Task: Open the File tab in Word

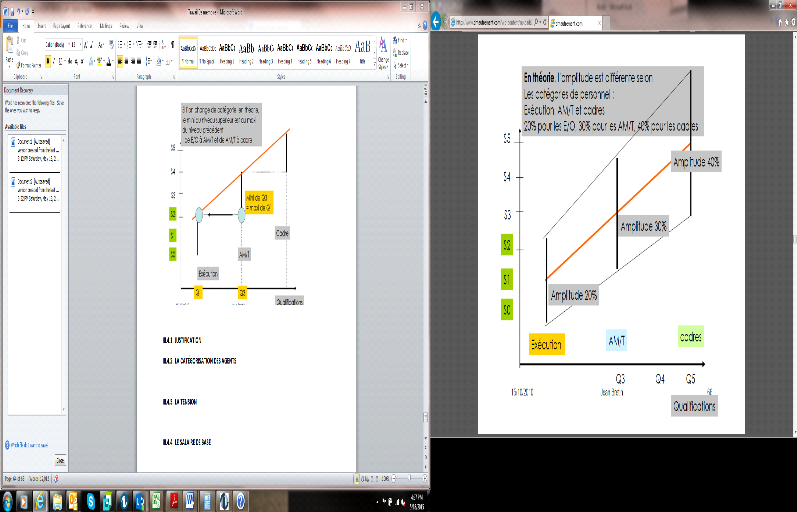Action: tap(10, 25)
